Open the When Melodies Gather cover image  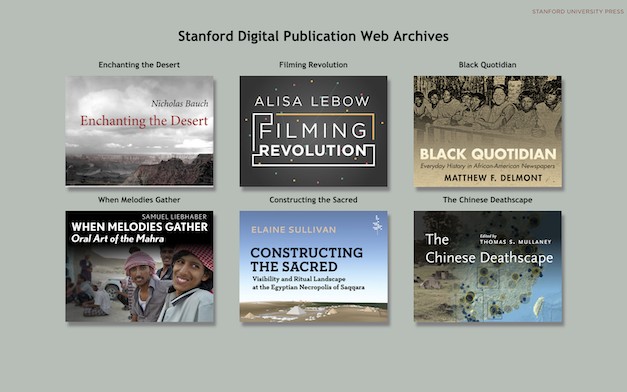[x=139, y=266]
